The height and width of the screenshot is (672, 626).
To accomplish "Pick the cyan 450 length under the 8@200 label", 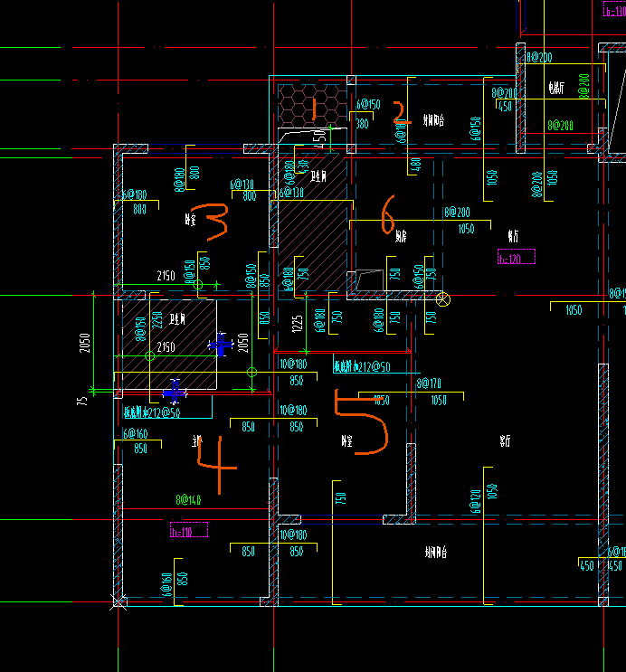I will 505,107.
